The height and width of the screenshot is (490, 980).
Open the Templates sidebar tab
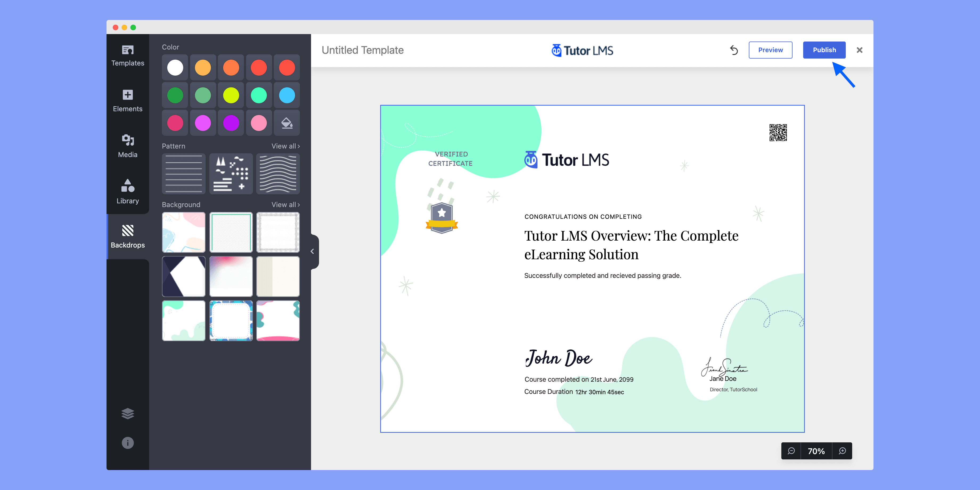[x=128, y=56]
